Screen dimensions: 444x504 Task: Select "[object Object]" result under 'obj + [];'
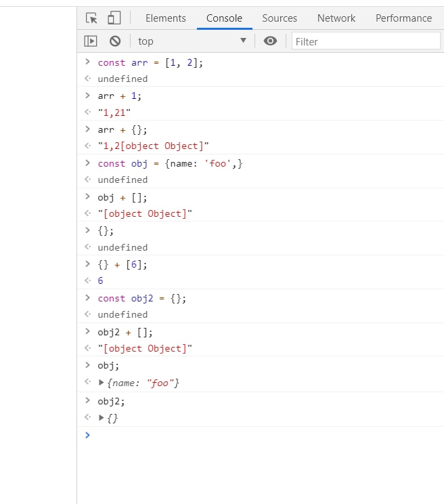(x=145, y=214)
